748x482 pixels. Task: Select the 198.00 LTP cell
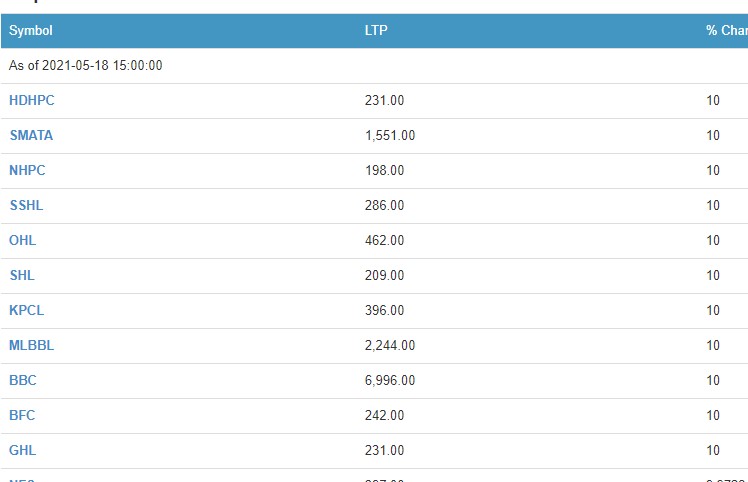click(385, 170)
